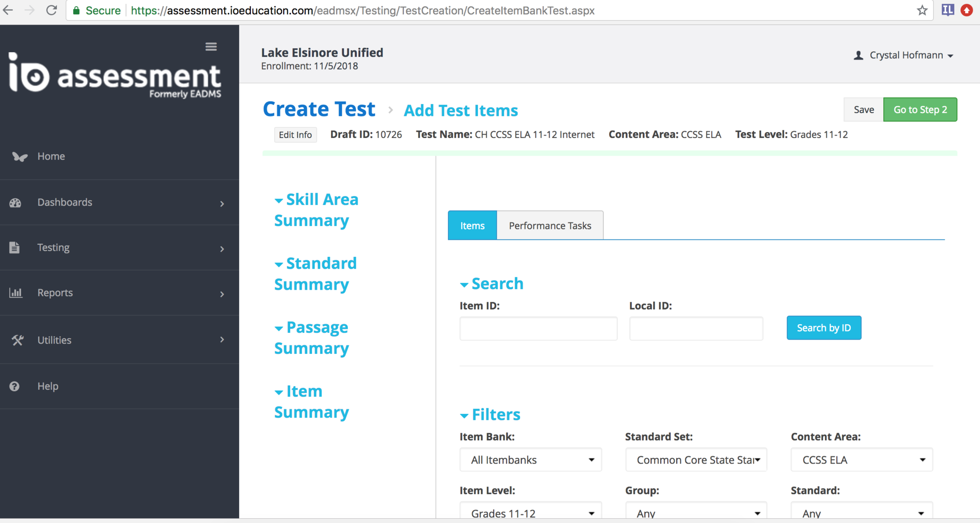Click the Edit Info button
Image resolution: width=980 pixels, height=523 pixels.
(295, 135)
